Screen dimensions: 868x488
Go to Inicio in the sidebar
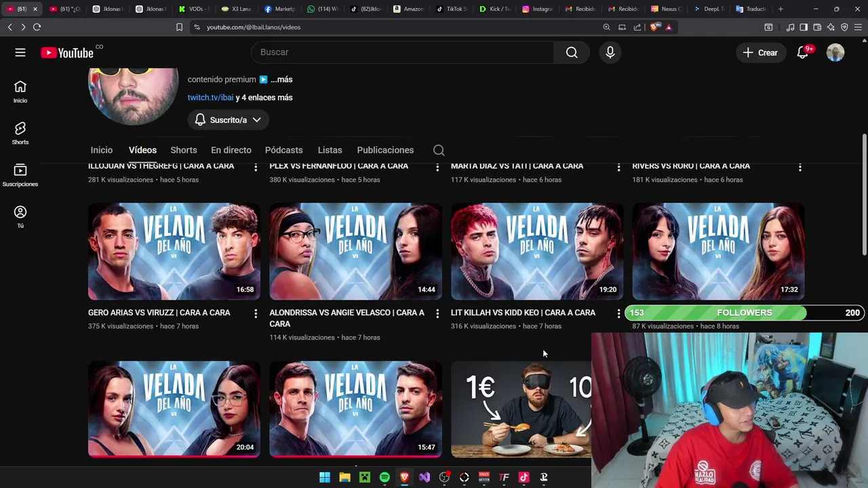tap(20, 91)
